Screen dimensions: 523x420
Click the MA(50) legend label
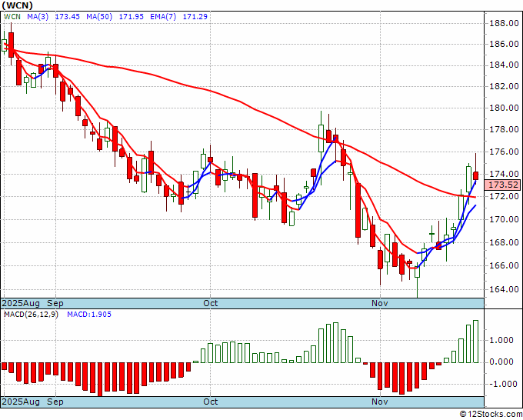[99, 16]
